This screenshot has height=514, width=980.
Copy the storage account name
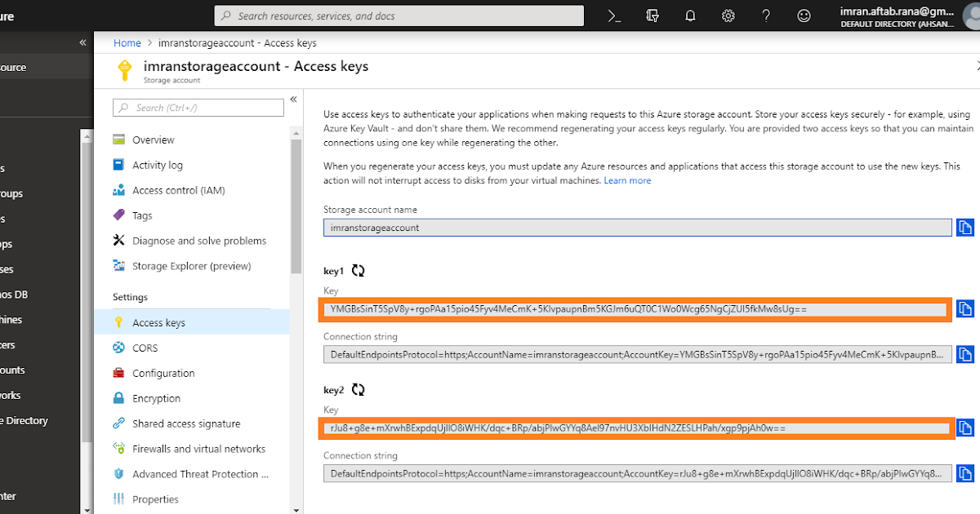point(965,227)
